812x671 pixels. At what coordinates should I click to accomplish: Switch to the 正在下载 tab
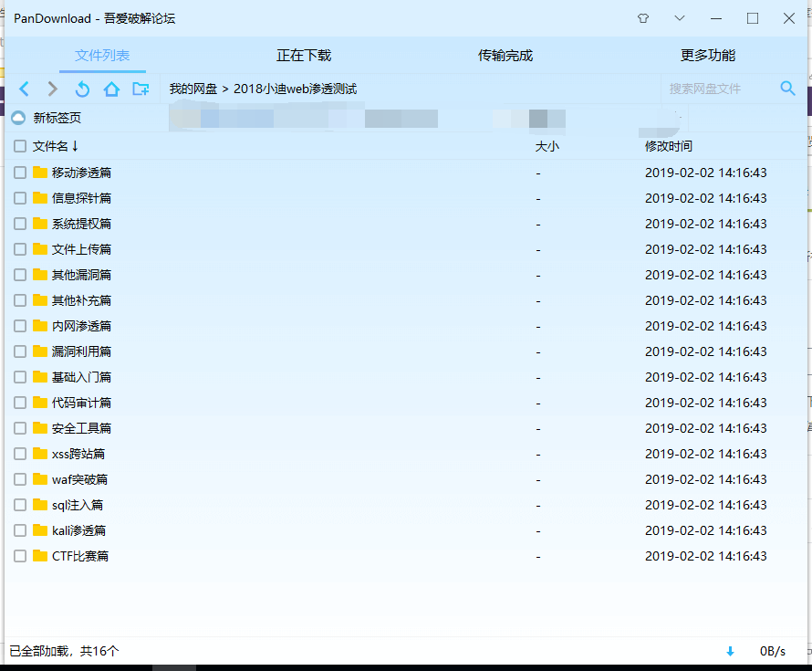(304, 56)
